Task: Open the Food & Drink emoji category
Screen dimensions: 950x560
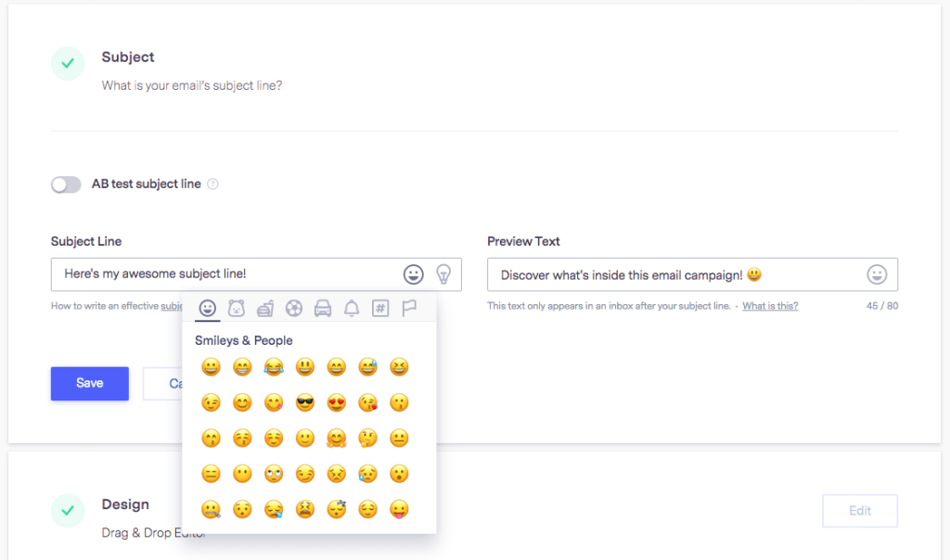Action: click(x=265, y=308)
